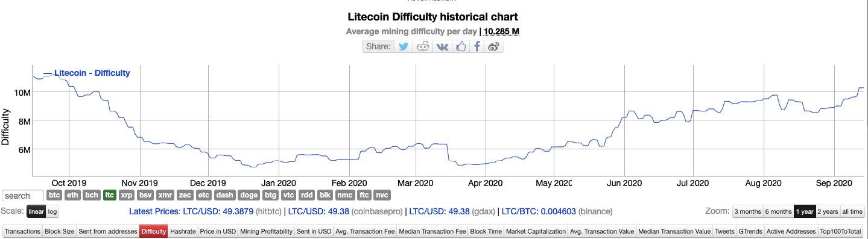868x239 pixels.
Task: Set scale to linear
Action: [36, 211]
